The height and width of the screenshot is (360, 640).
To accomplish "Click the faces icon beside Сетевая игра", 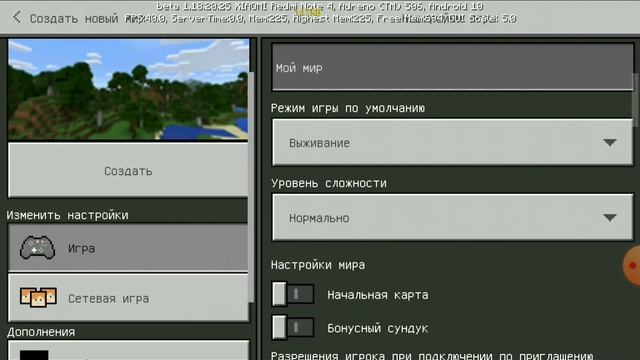I will coord(38,297).
